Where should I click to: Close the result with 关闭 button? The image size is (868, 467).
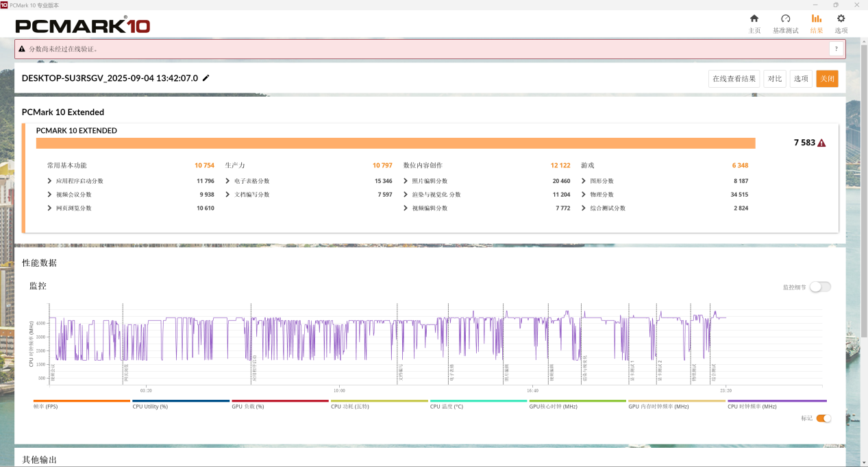click(827, 79)
